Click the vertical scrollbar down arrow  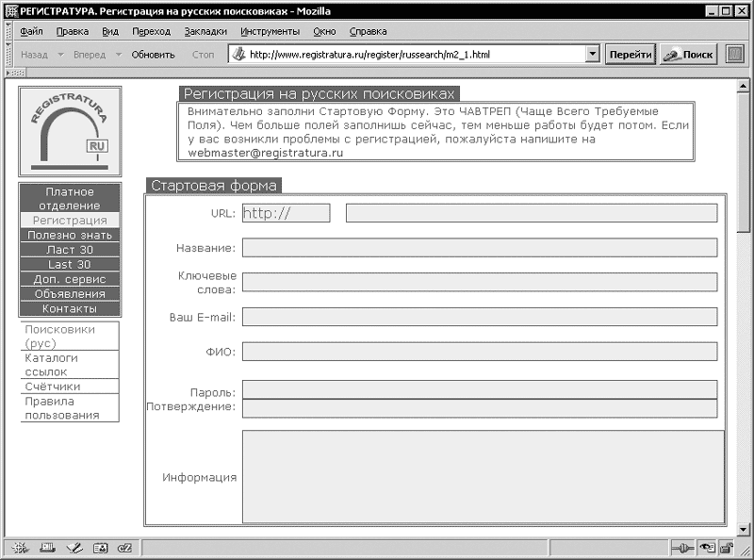point(743,529)
